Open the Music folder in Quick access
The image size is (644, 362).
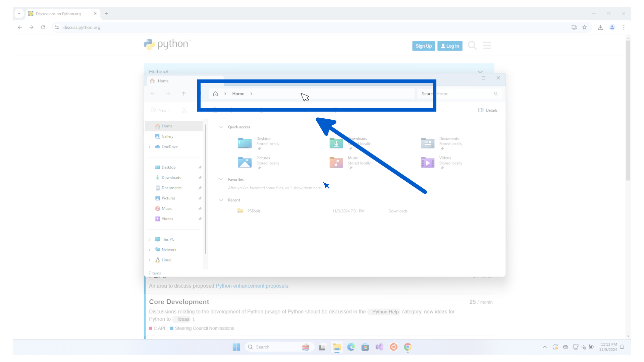point(336,163)
